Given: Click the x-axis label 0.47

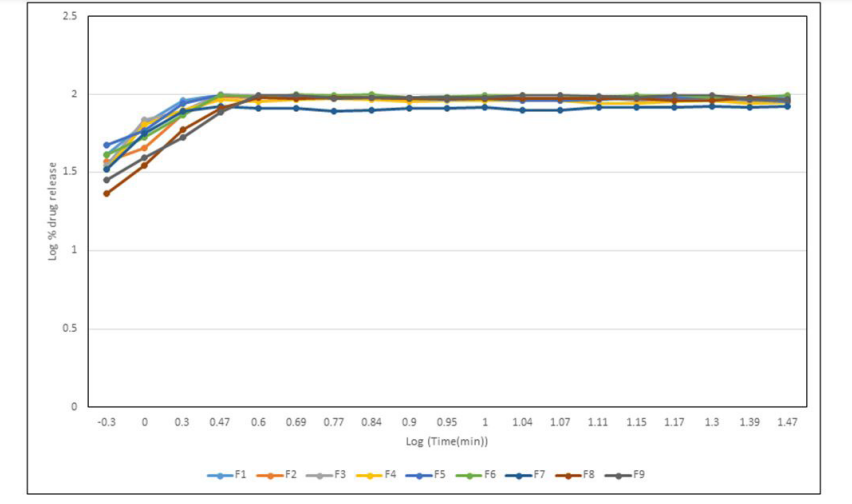Looking at the screenshot, I should pos(220,423).
